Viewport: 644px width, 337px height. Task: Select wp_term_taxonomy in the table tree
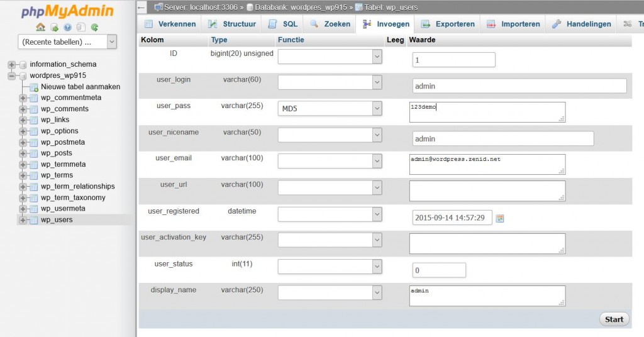pyautogui.click(x=73, y=197)
